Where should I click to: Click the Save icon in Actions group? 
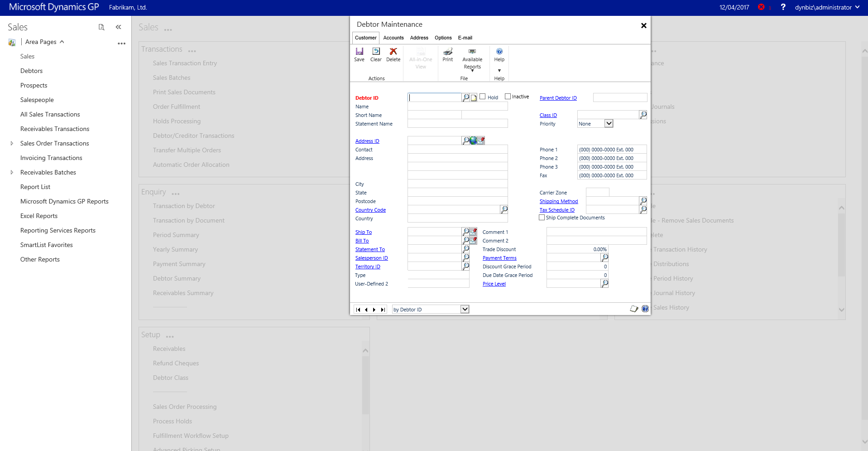click(359, 52)
